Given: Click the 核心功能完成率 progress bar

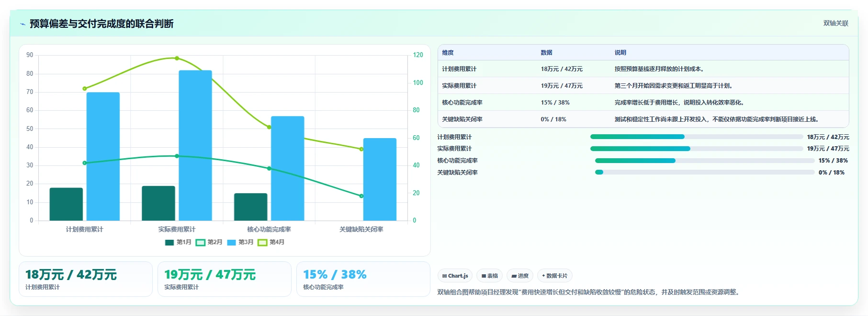Looking at the screenshot, I should coord(705,161).
